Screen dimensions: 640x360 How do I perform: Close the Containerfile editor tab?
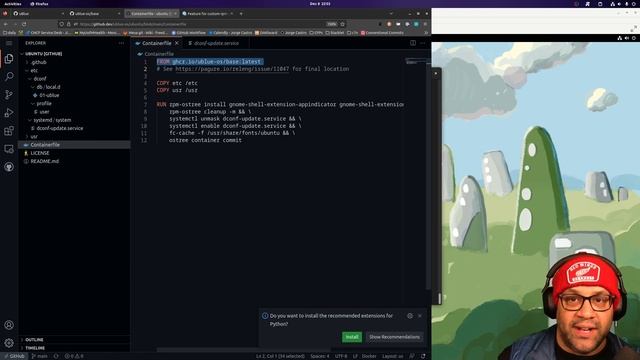click(x=177, y=43)
